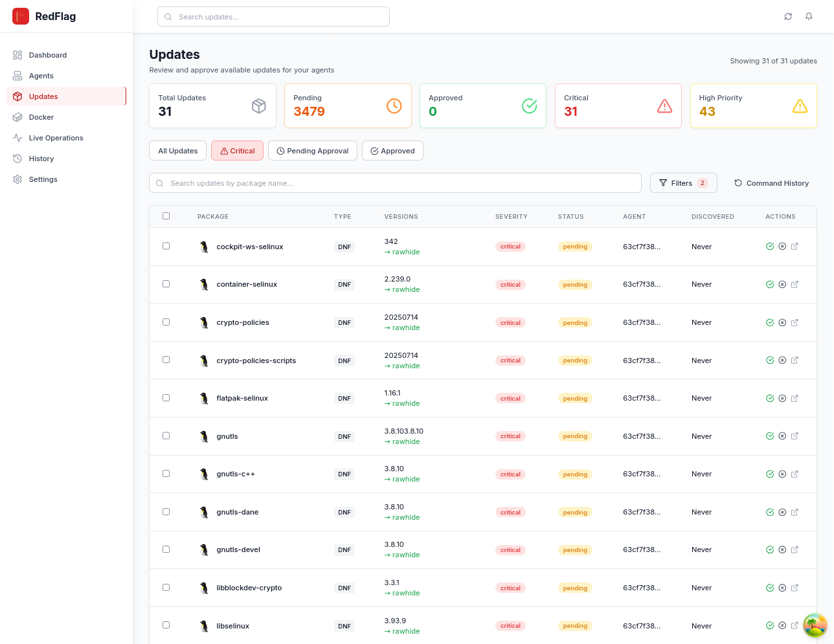
Task: Open external details for the gnutls update
Action: pyautogui.click(x=795, y=436)
